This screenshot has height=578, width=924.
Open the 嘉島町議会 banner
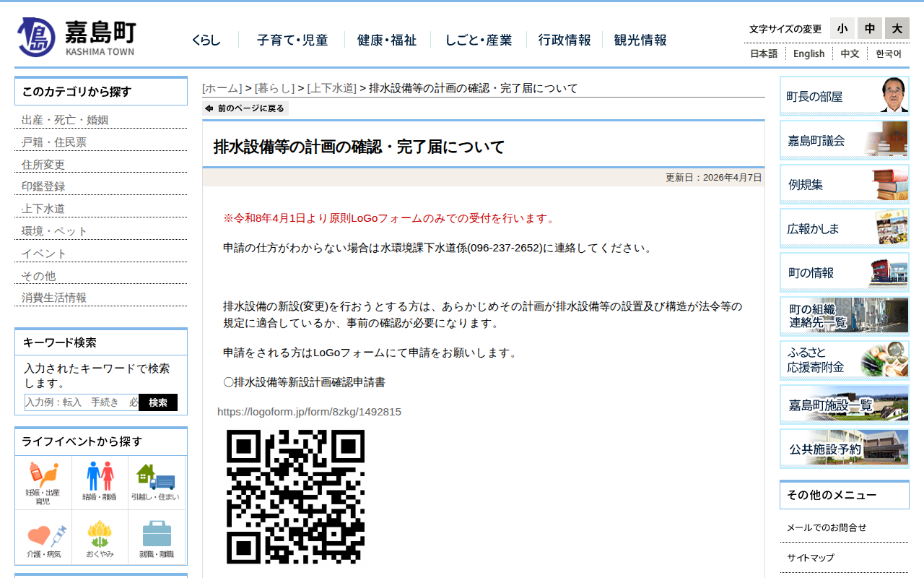pyautogui.click(x=845, y=140)
